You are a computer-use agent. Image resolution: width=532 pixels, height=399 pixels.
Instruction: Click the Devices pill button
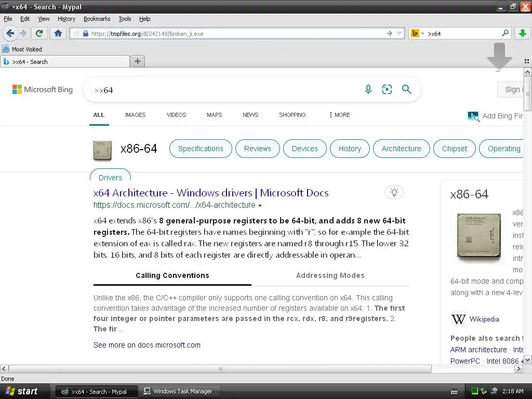click(x=304, y=149)
